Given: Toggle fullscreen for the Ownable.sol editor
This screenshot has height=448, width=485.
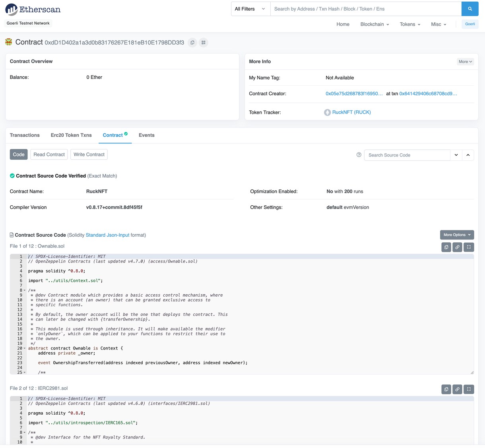Looking at the screenshot, I should click(469, 247).
